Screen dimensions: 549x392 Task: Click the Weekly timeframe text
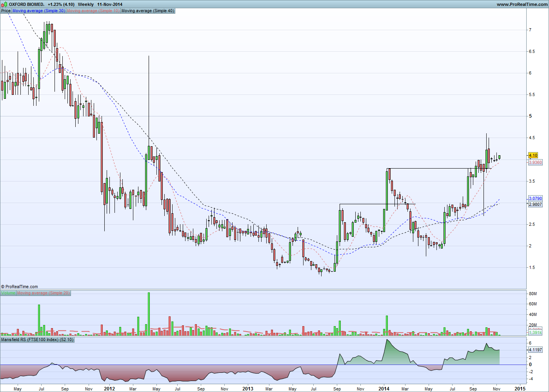86,4
